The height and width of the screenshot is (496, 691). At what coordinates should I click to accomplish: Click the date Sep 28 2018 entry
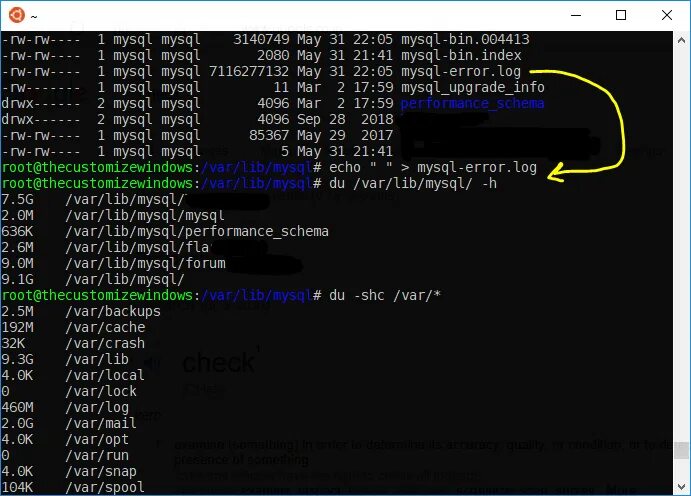(345, 119)
